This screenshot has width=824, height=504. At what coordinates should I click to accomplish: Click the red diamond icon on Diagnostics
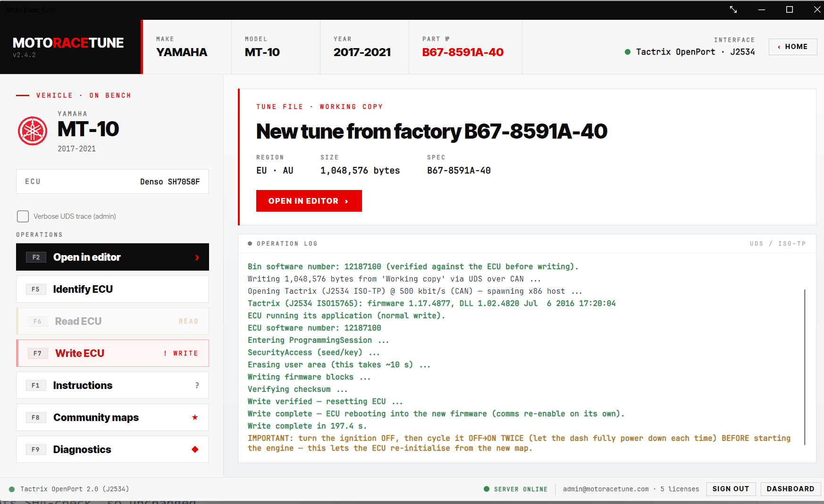(195, 449)
